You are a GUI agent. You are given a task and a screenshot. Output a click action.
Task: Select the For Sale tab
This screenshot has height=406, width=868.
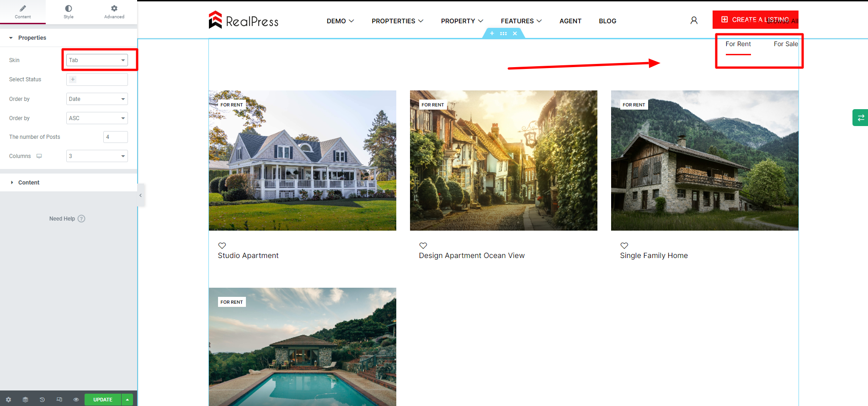coord(786,44)
